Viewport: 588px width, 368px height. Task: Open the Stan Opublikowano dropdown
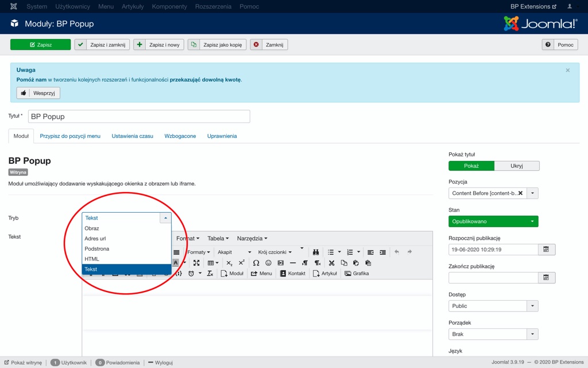pyautogui.click(x=493, y=221)
